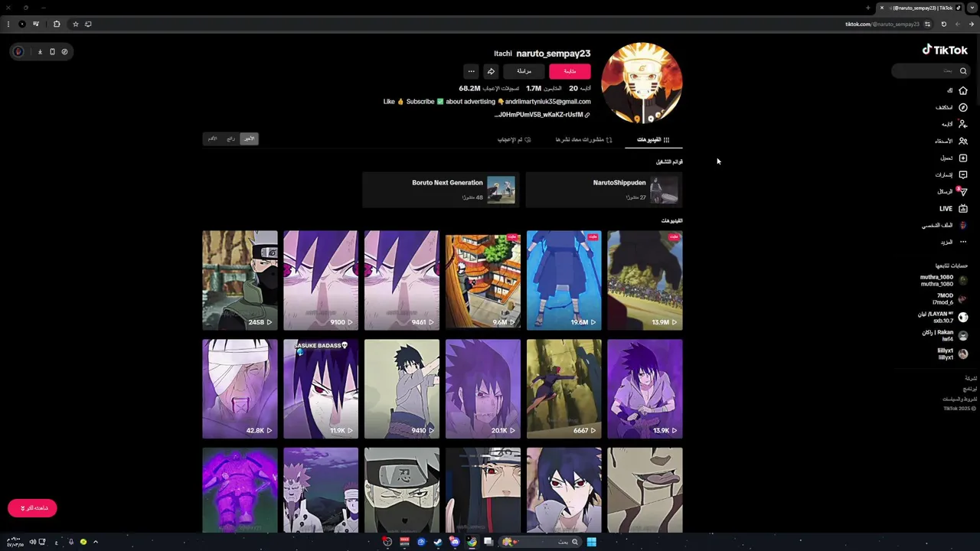Image resolution: width=980 pixels, height=551 pixels.
Task: Open the video with 9410 views
Action: point(401,389)
